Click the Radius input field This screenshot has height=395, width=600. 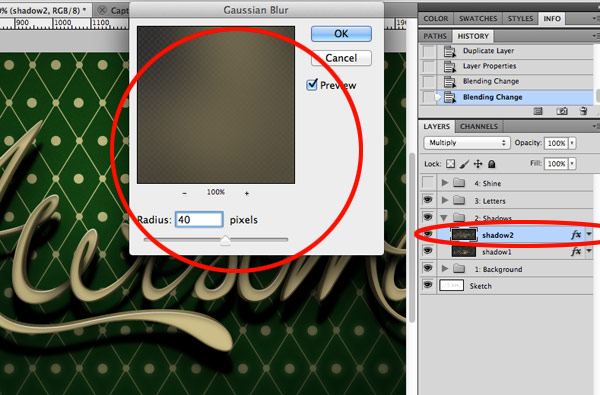[x=199, y=220]
